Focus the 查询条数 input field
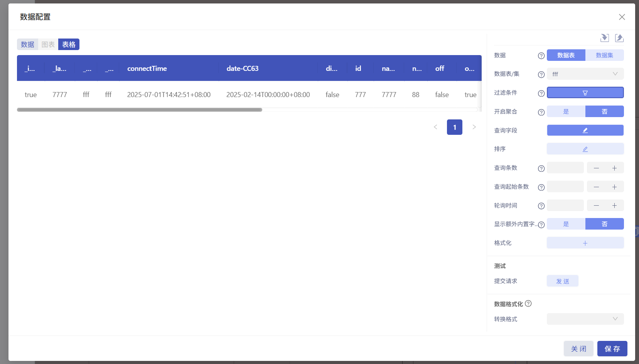The image size is (639, 364). [x=565, y=168]
